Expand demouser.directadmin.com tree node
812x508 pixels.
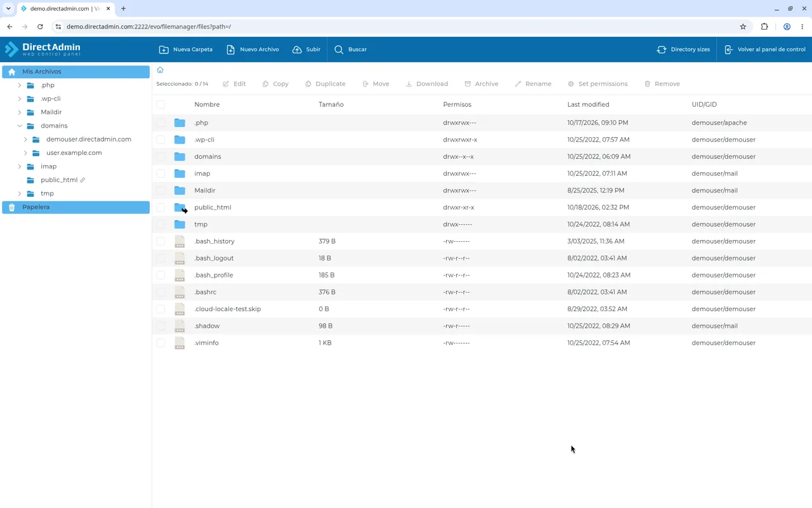click(25, 139)
